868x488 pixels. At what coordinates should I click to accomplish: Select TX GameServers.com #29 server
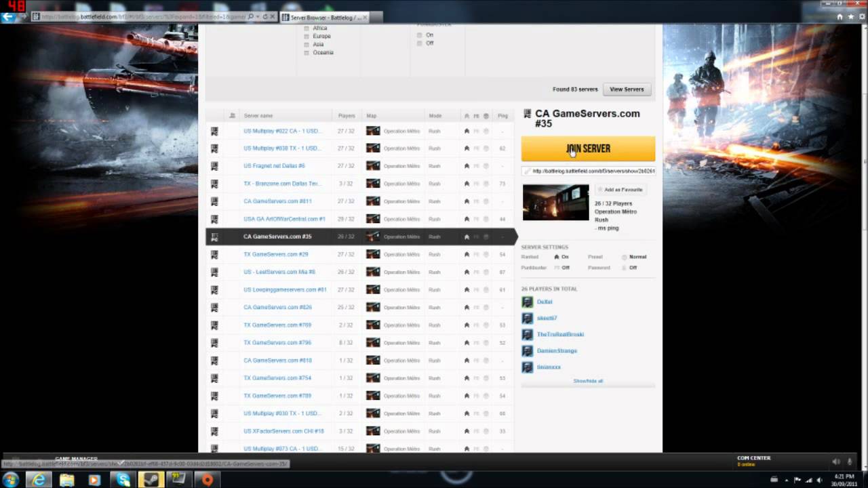[275, 254]
